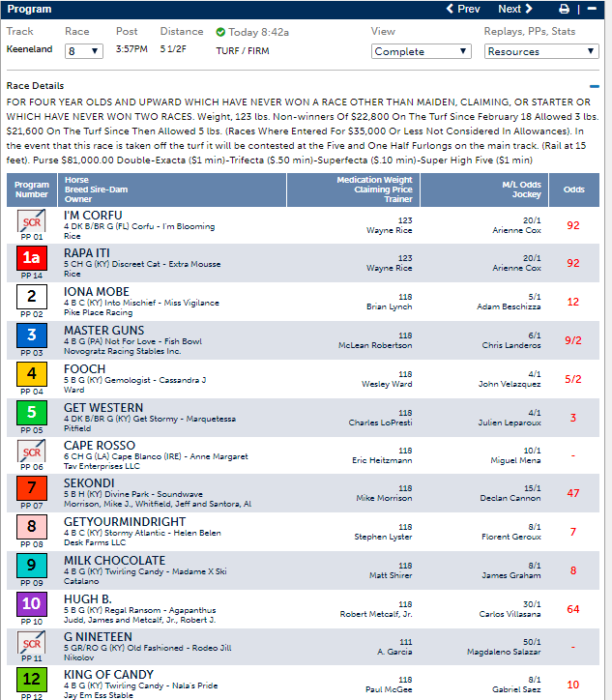Click the Odds column header
The height and width of the screenshot is (700, 612).
pos(573,190)
